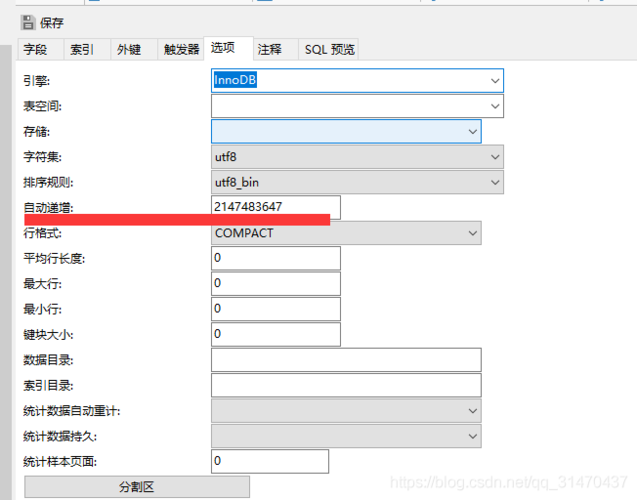The image size is (637, 500).
Task: Select the 选项 tab
Action: (x=228, y=48)
